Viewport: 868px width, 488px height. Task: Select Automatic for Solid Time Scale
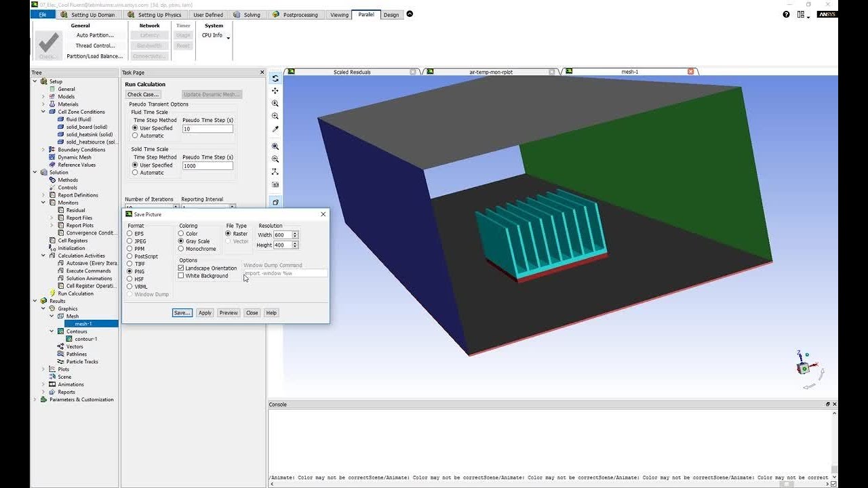[135, 173]
